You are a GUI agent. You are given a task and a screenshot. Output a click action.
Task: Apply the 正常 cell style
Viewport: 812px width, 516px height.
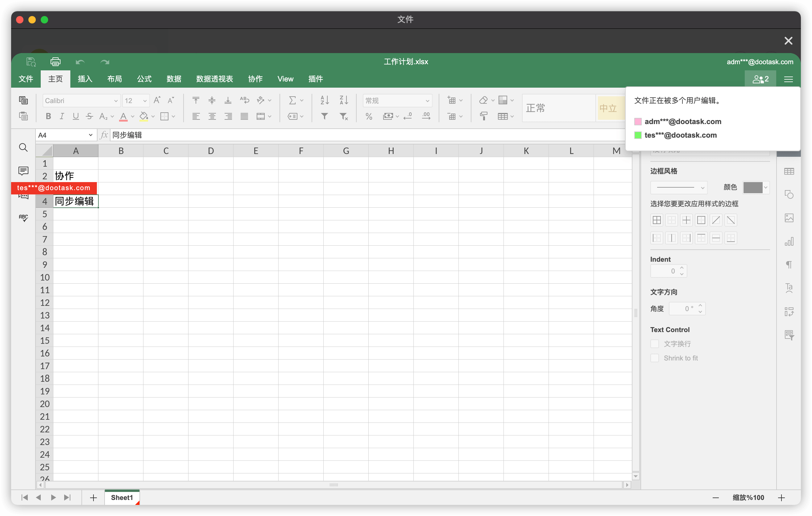tap(558, 108)
